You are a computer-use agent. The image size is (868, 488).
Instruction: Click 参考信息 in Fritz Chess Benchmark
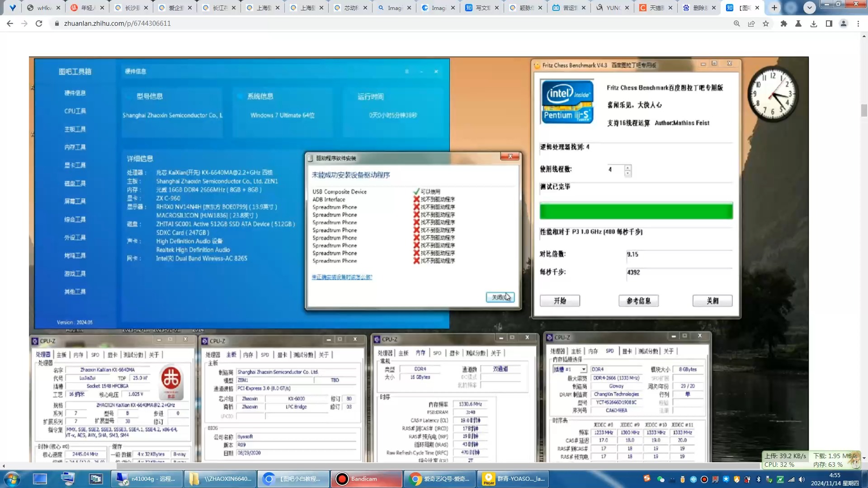[x=638, y=301]
